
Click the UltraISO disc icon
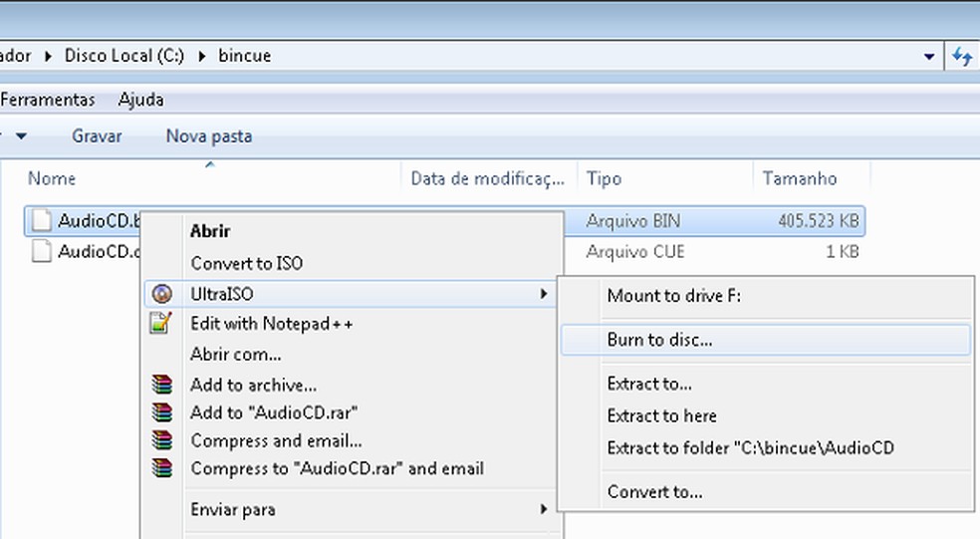(x=160, y=295)
